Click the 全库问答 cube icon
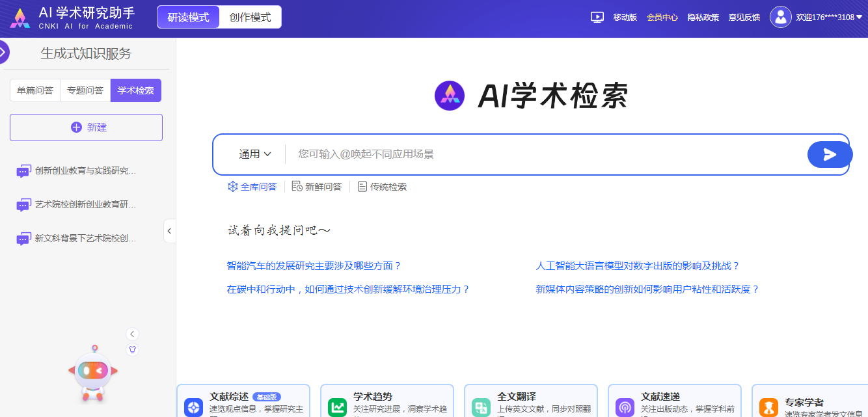Viewport: 868px width, 417px height. pos(232,187)
